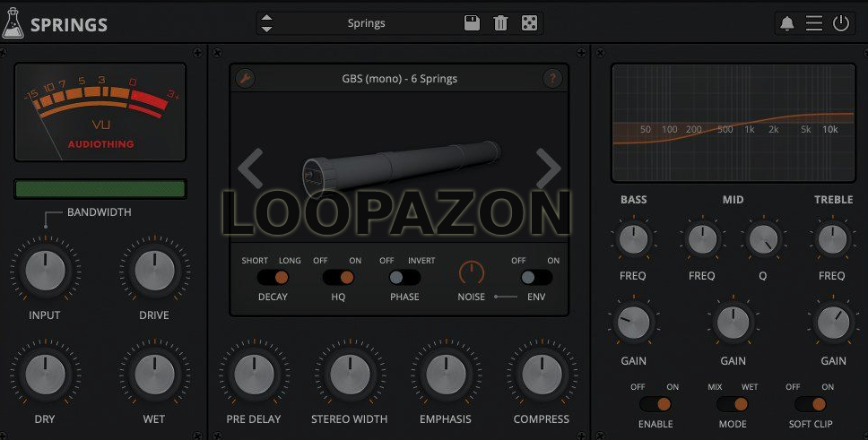Click the STEREO WIDTH knob
Image resolution: width=868 pixels, height=440 pixels.
350,375
